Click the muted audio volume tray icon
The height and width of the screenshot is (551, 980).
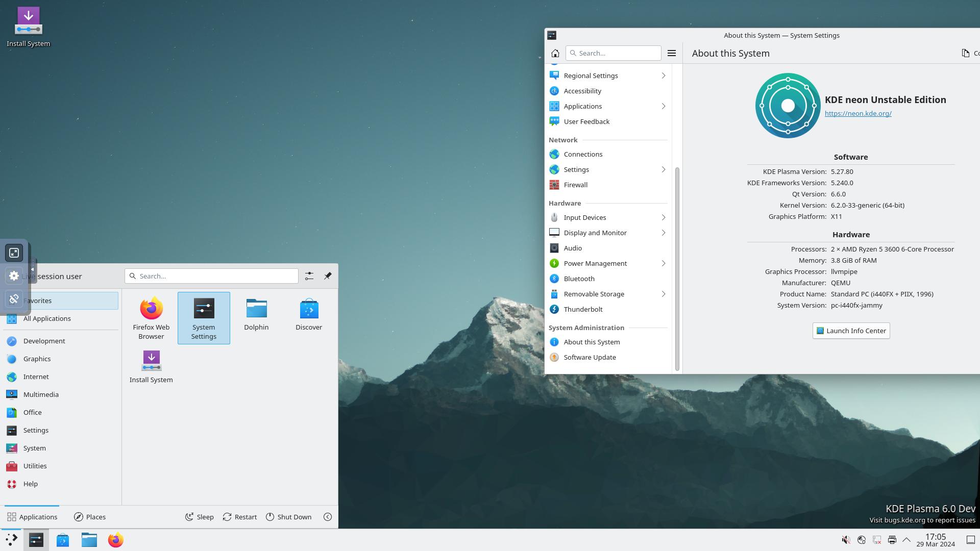(846, 540)
